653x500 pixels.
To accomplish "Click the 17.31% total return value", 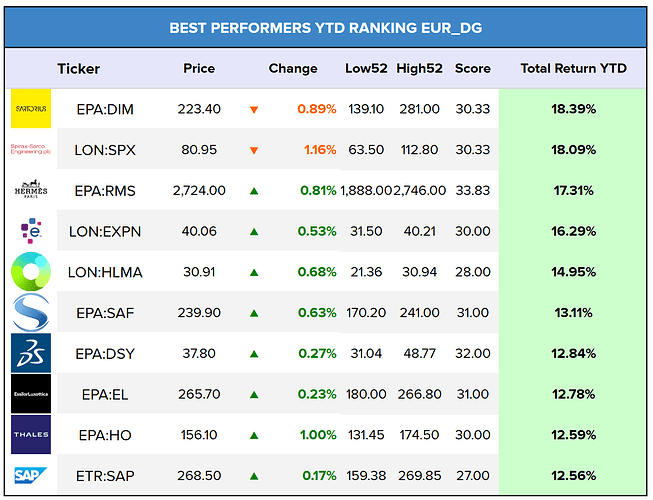I will [573, 191].
